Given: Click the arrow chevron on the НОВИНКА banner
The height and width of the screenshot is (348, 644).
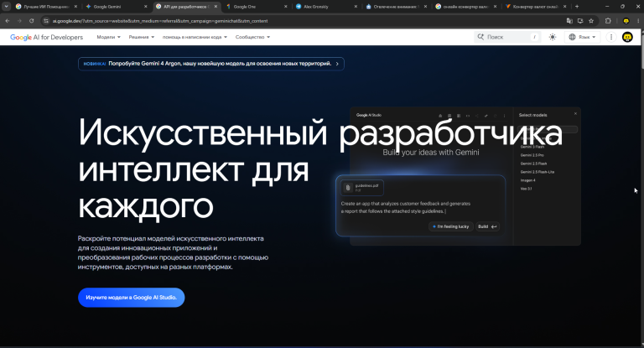Looking at the screenshot, I should (337, 64).
